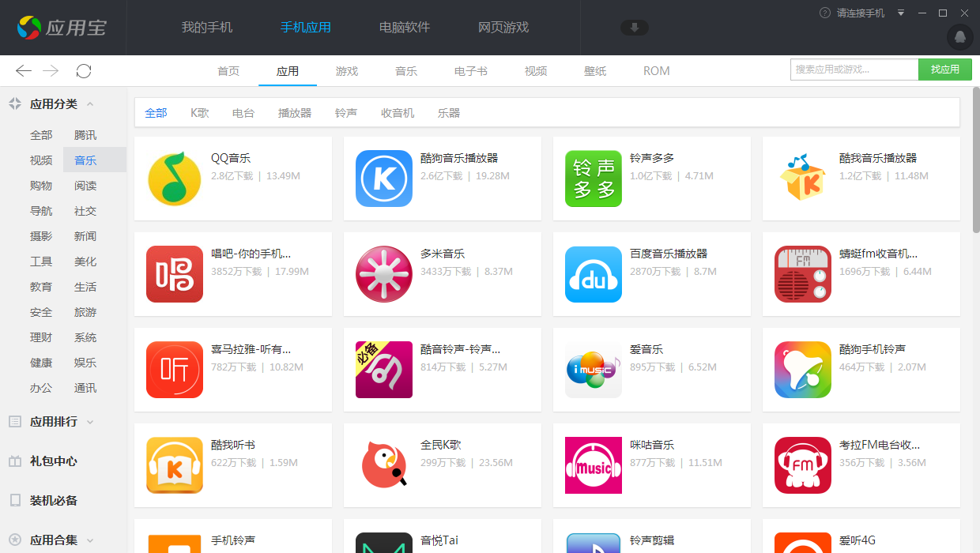The height and width of the screenshot is (553, 980).
Task: Collapse the 应用分类 section chevron
Action: coord(90,103)
